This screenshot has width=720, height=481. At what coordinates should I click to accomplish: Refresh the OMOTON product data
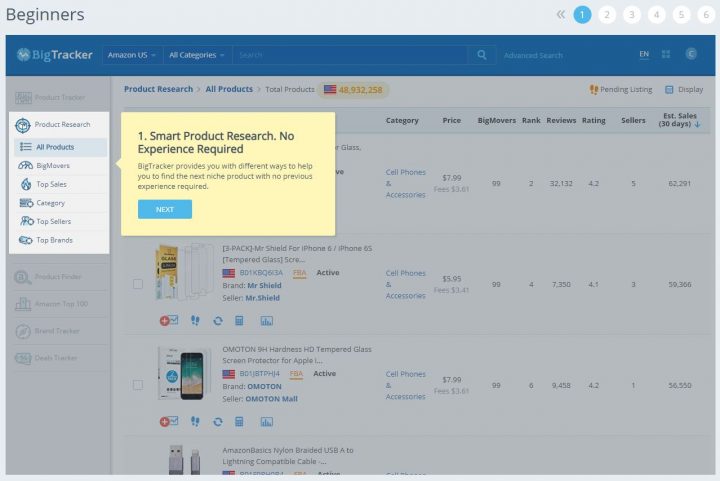click(x=218, y=422)
